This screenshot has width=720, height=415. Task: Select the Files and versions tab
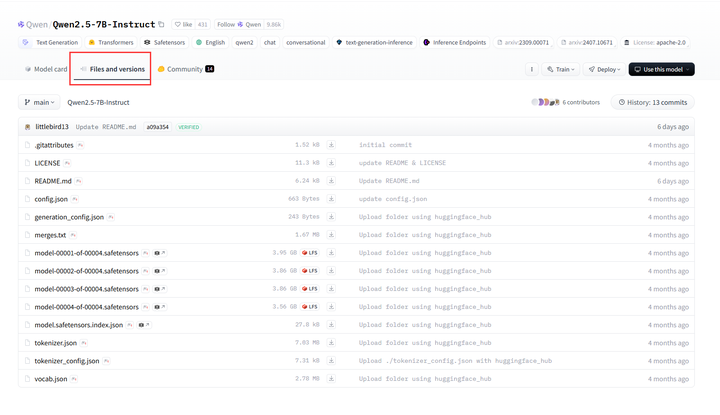[x=112, y=69]
